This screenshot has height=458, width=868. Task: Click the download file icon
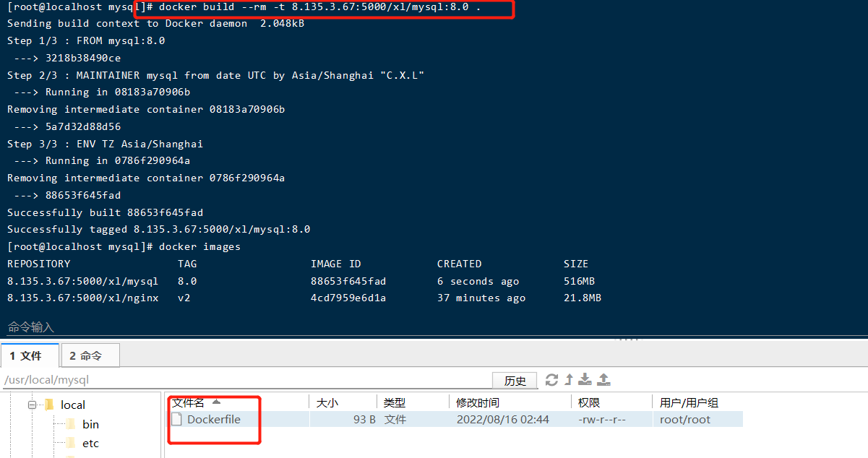pos(585,380)
